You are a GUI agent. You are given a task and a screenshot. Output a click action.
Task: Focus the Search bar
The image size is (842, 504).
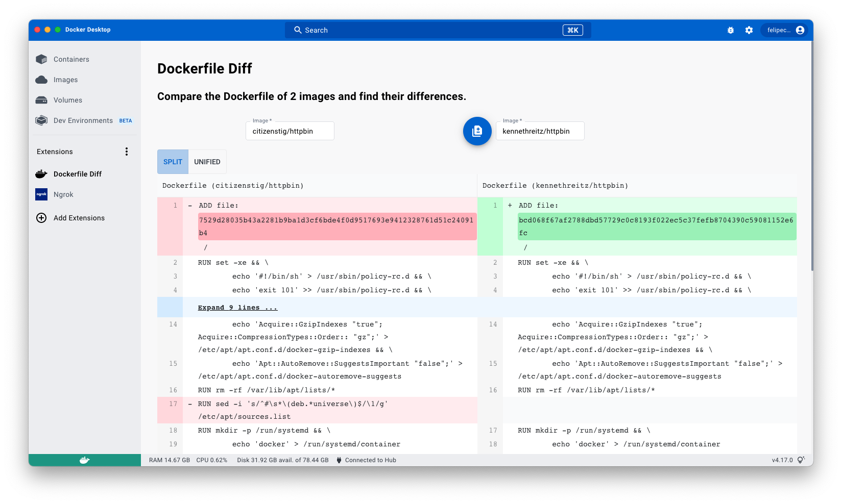coord(438,30)
